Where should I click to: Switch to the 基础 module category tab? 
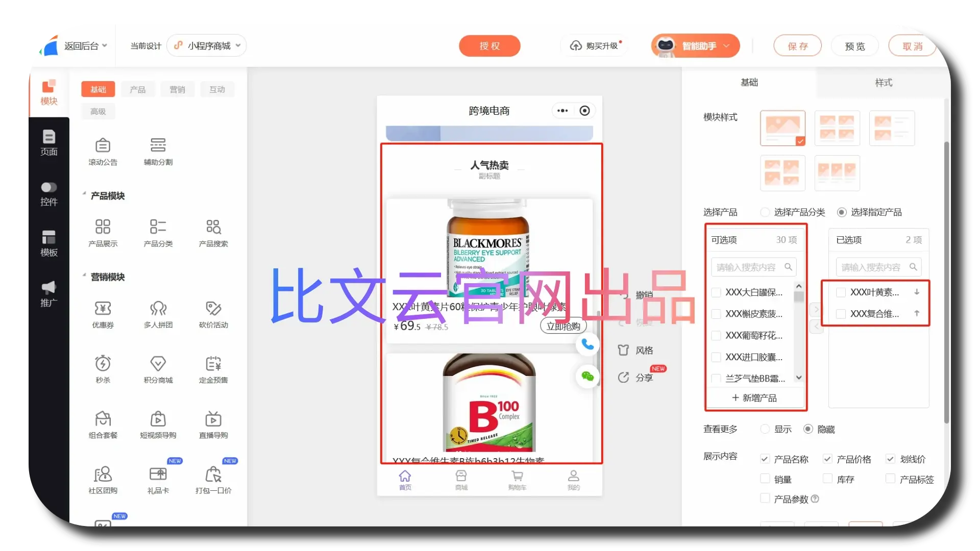[98, 89]
